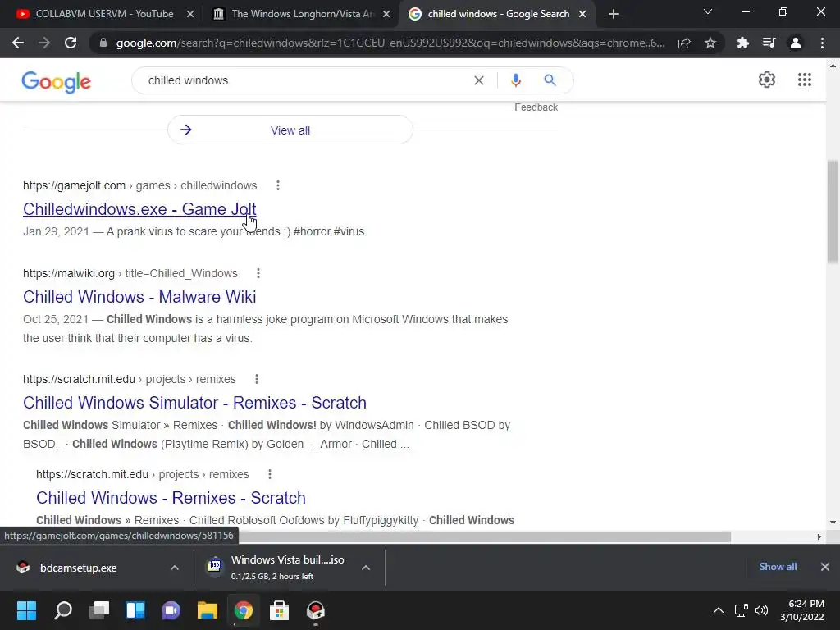
Task: Open options for Chilled Windows Simulator result
Action: (x=257, y=379)
